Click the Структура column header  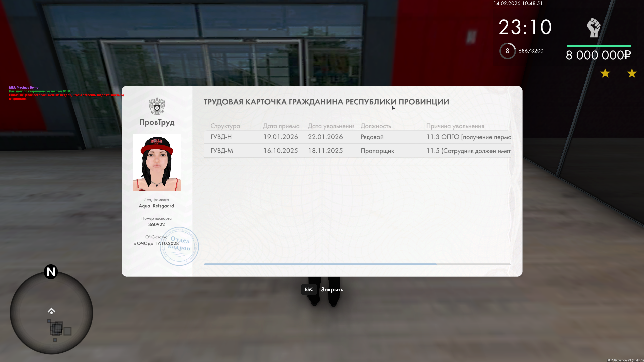tap(225, 126)
